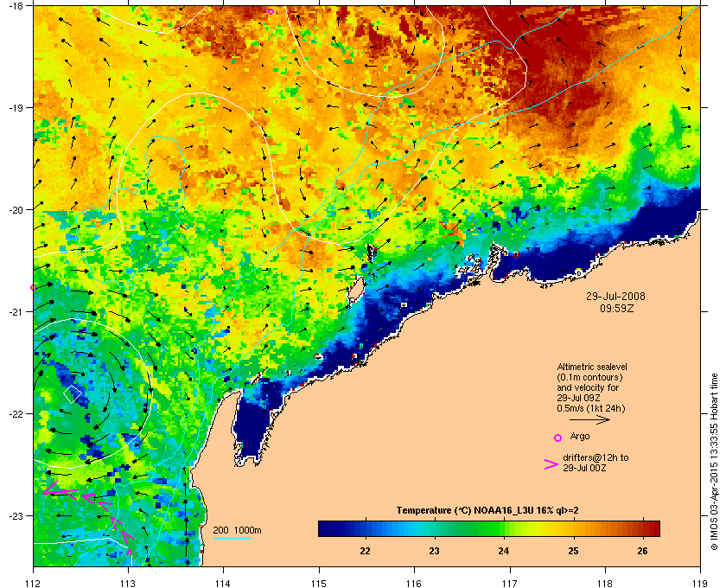Click the magenta Argo float circle near -18 latitude
726x588 pixels.
tap(271, 12)
